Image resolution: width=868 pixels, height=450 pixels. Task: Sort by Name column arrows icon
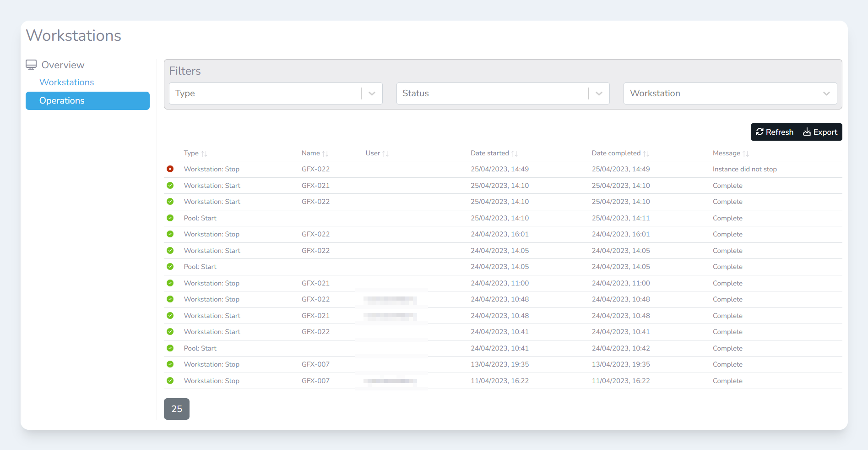[x=325, y=154]
